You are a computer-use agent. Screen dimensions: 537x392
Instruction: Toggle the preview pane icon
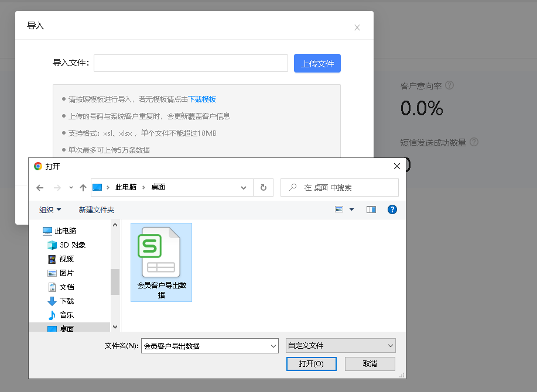click(x=371, y=209)
